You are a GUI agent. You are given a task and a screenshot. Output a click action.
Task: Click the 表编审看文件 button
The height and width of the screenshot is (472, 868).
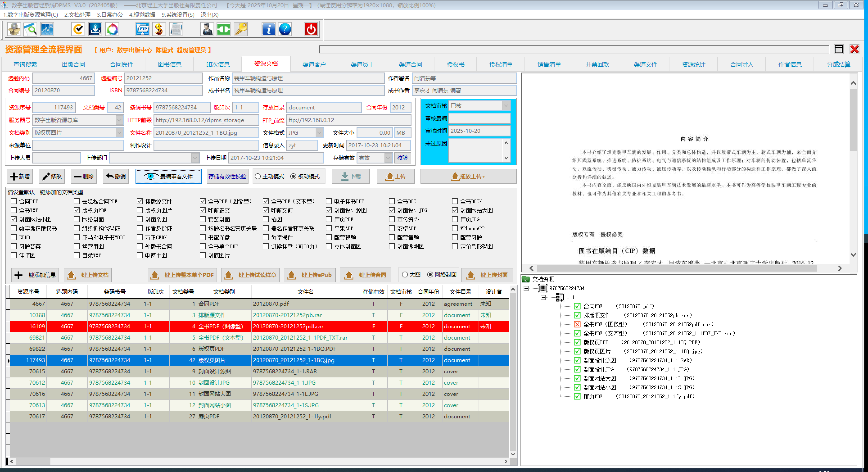click(x=168, y=176)
